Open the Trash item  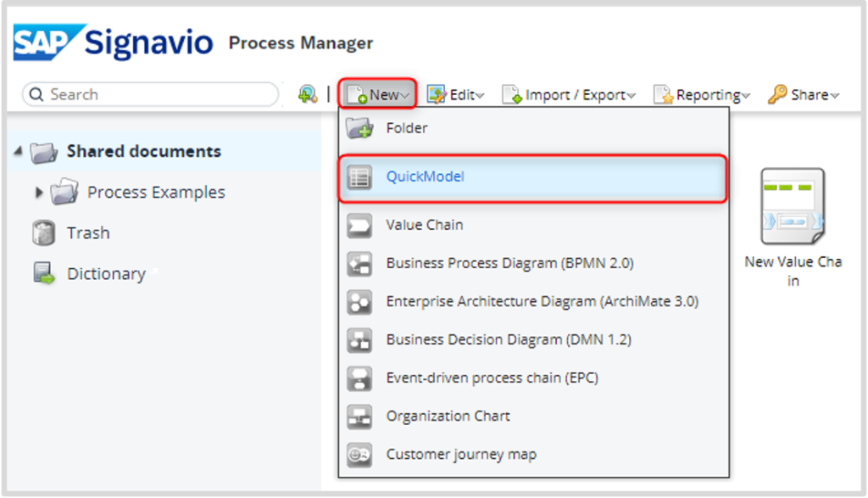pos(88,233)
